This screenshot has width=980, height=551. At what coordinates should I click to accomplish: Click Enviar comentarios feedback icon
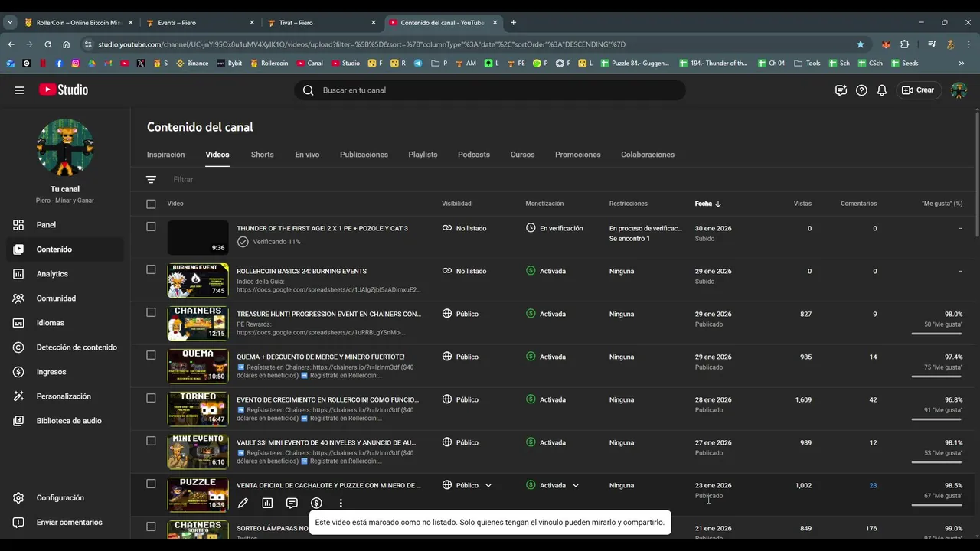tap(18, 523)
